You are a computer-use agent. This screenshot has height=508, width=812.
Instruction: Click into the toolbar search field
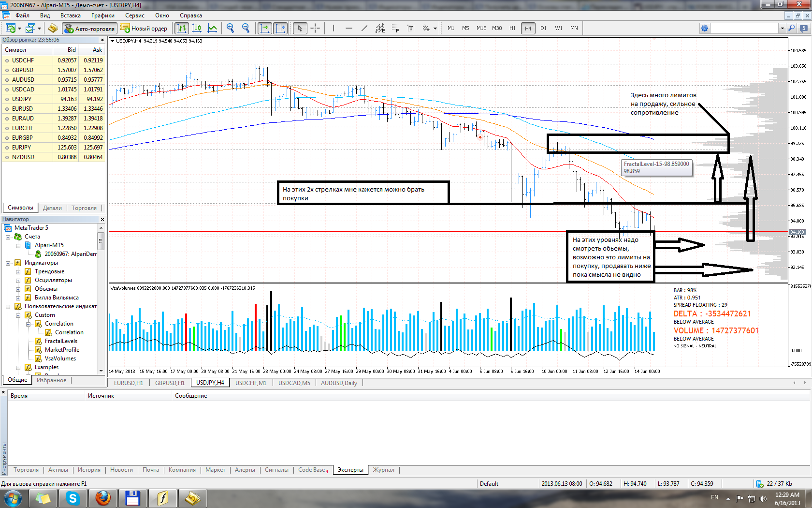tap(744, 28)
